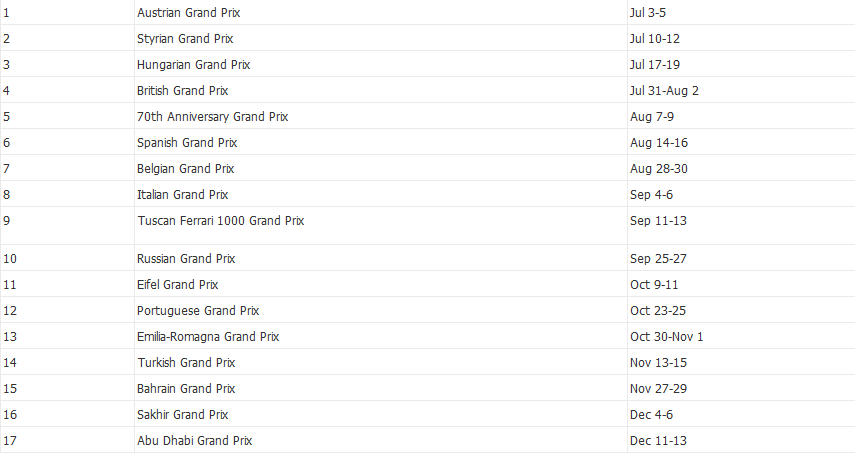Click the Hungarian Grand Prix row name

point(193,65)
